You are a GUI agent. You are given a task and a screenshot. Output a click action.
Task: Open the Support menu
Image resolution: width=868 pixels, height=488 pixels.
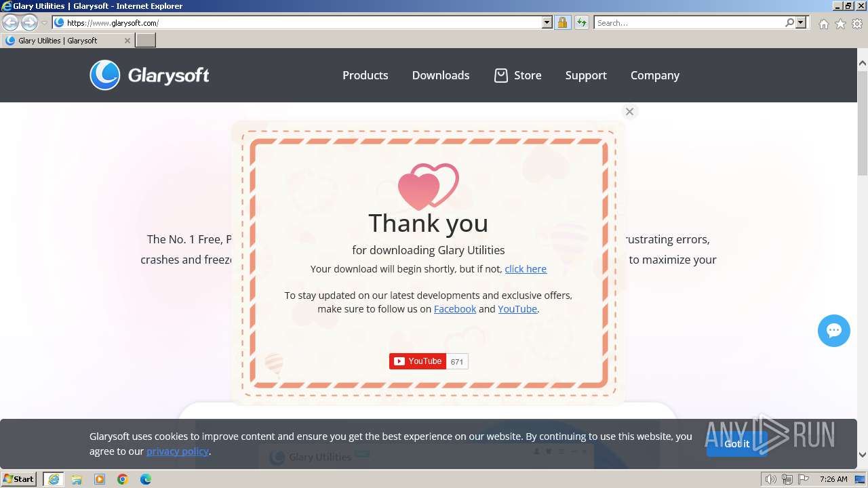pyautogui.click(x=586, y=75)
